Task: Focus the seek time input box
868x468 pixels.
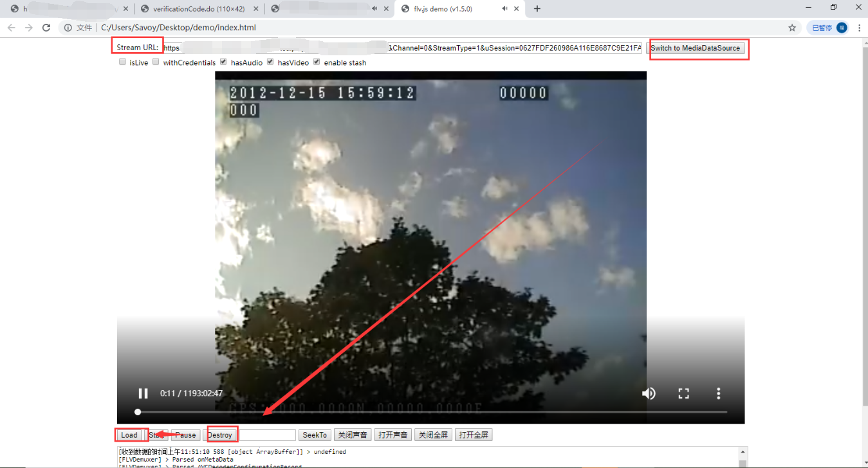Action: 267,435
